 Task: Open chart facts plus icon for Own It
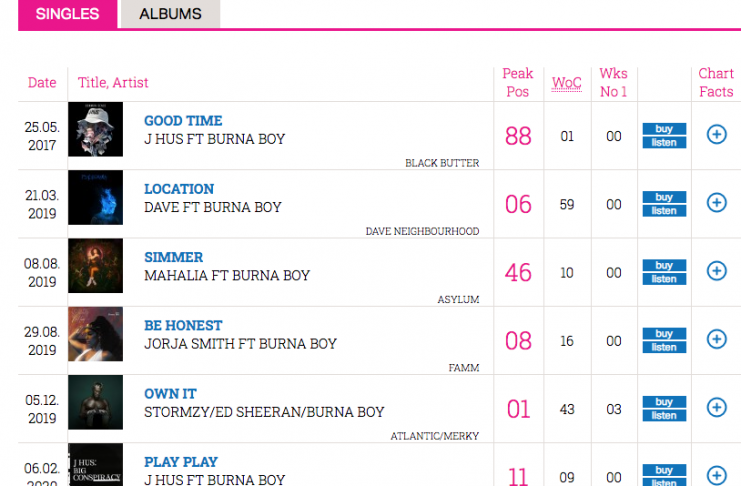click(x=716, y=407)
